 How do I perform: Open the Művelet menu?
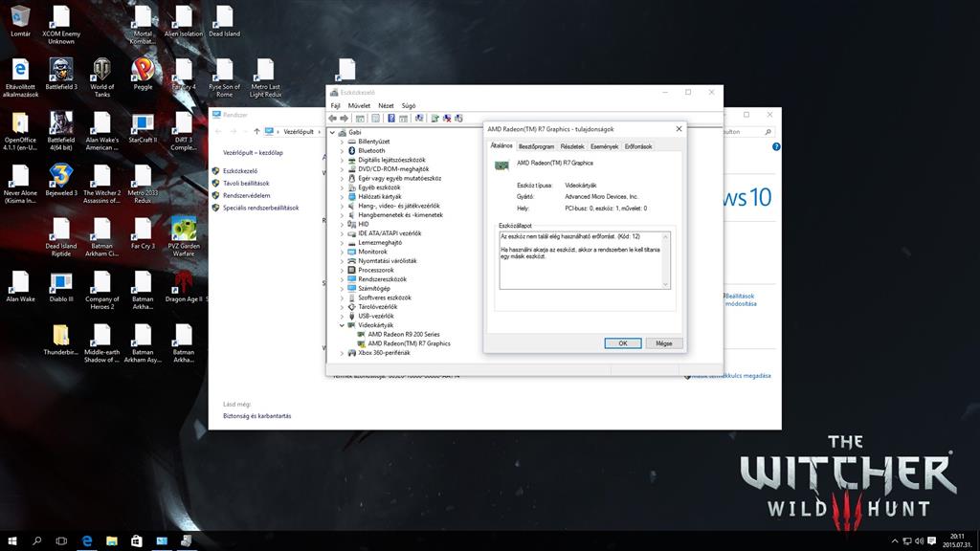[360, 105]
